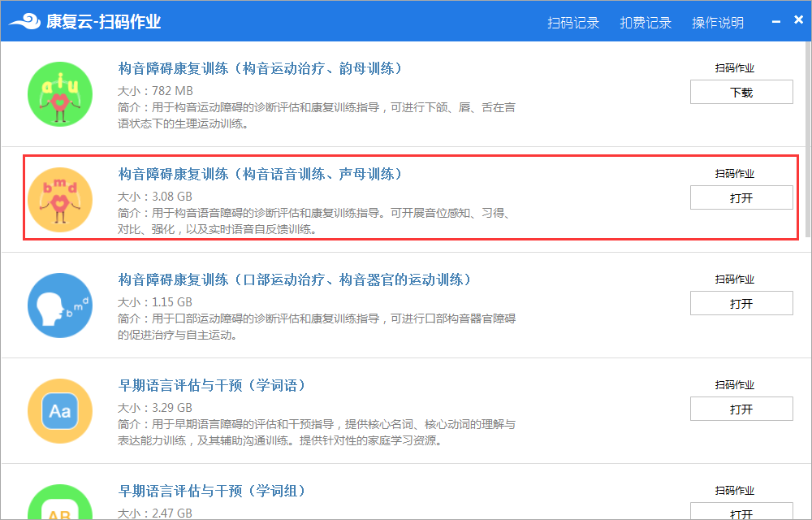812x520 pixels.
Task: Minimize the 康复云 window
Action: [x=777, y=21]
